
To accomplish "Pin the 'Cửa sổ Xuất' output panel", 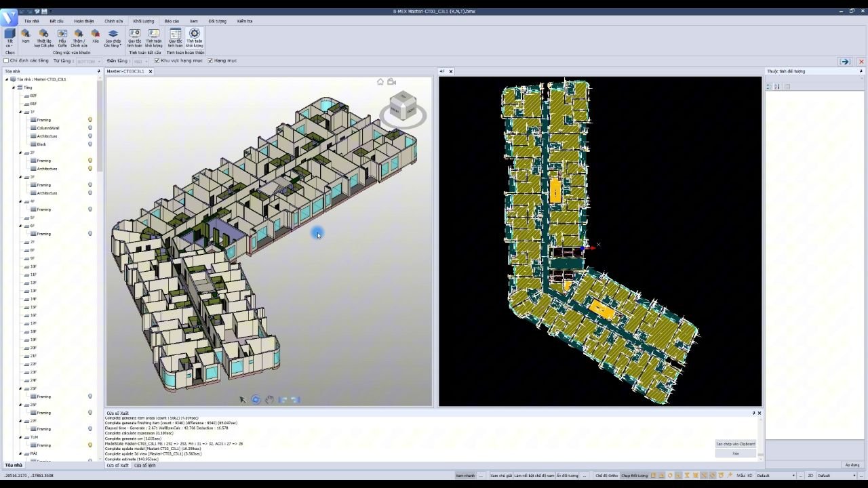I will click(753, 413).
